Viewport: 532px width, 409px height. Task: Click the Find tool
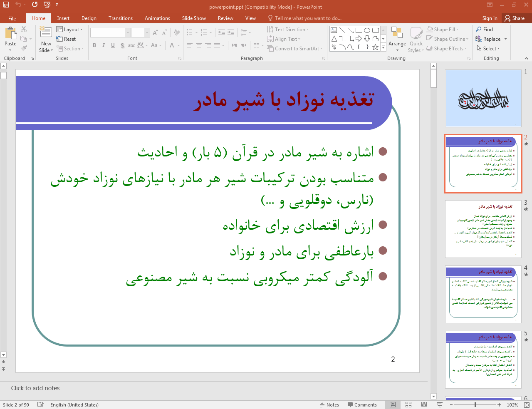tap(484, 30)
